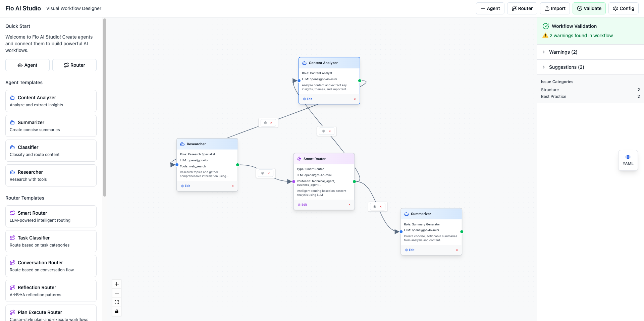
Task: Remove the Content Analyzer node
Action: pyautogui.click(x=355, y=99)
